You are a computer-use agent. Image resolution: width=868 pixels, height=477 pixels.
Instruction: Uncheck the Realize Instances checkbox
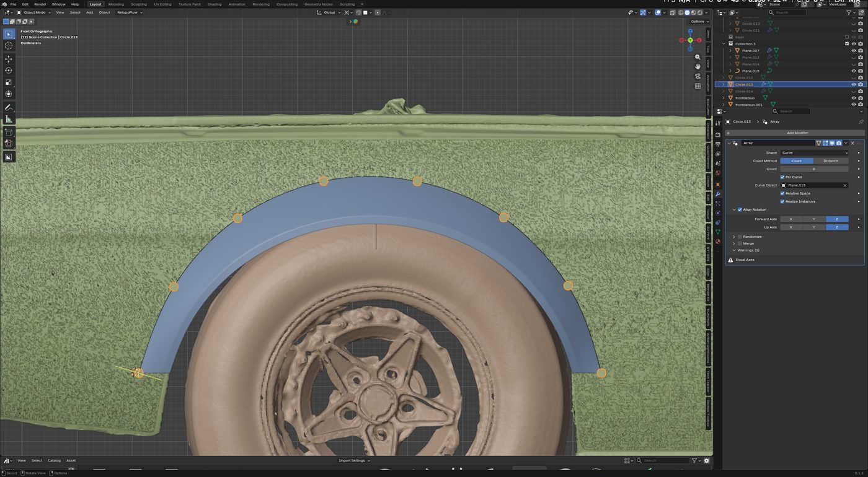click(x=782, y=201)
